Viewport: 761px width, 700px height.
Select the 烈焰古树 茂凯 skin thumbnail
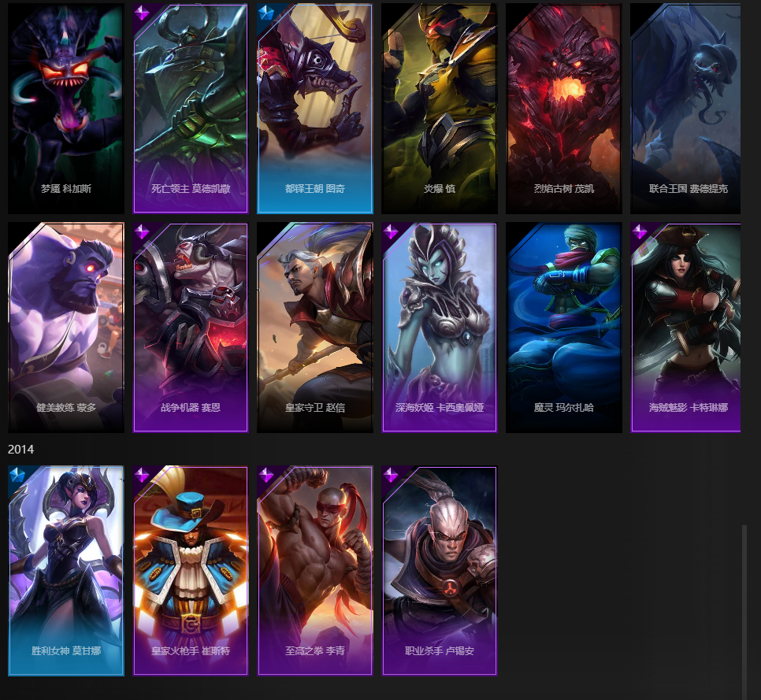[x=564, y=109]
